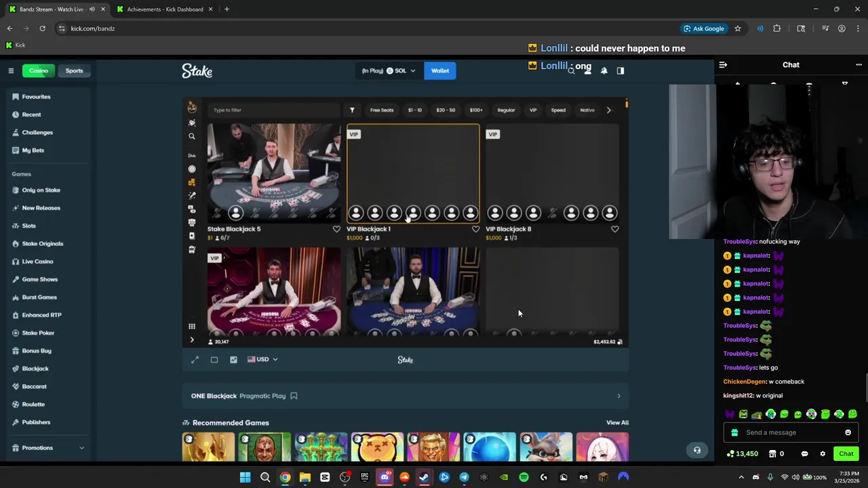Open Chrome extensions puzzle icon
Screen dimensions: 868x488
pos(776,28)
